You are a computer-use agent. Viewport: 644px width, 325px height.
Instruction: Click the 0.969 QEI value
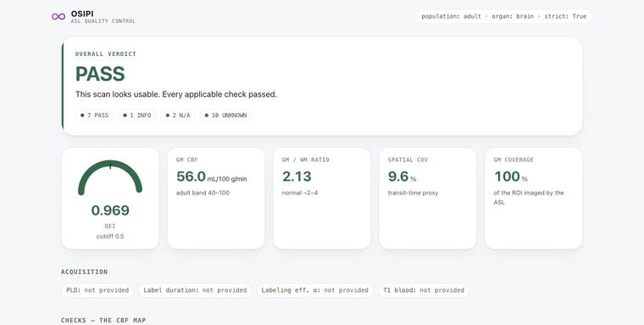click(110, 210)
